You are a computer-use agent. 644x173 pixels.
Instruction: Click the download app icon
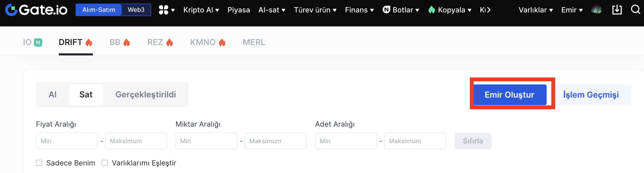(617, 10)
